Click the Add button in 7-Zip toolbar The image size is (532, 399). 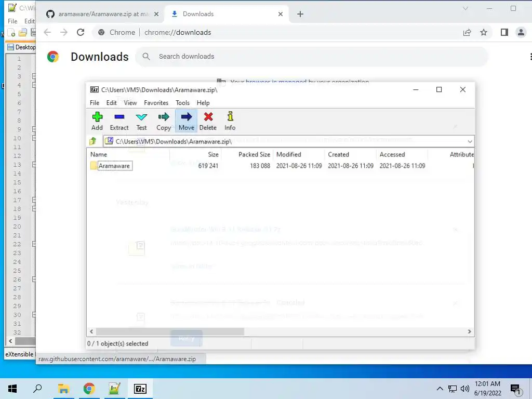pos(97,121)
